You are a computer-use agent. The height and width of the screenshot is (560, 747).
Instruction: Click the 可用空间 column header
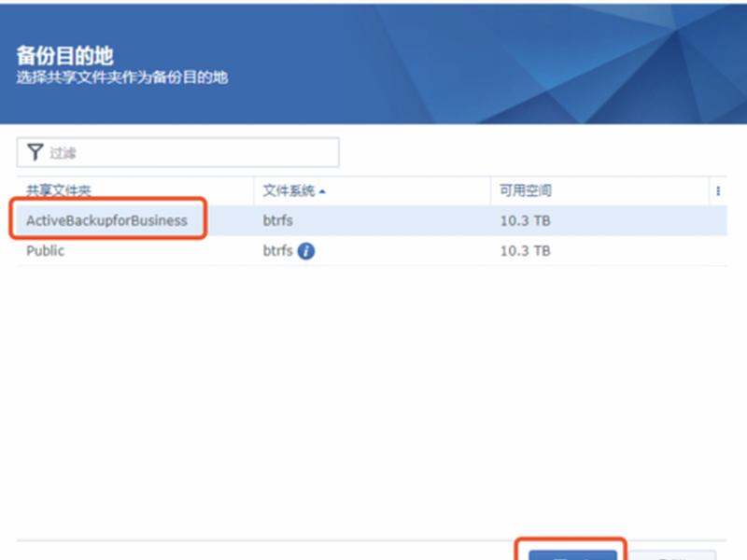tap(599, 191)
